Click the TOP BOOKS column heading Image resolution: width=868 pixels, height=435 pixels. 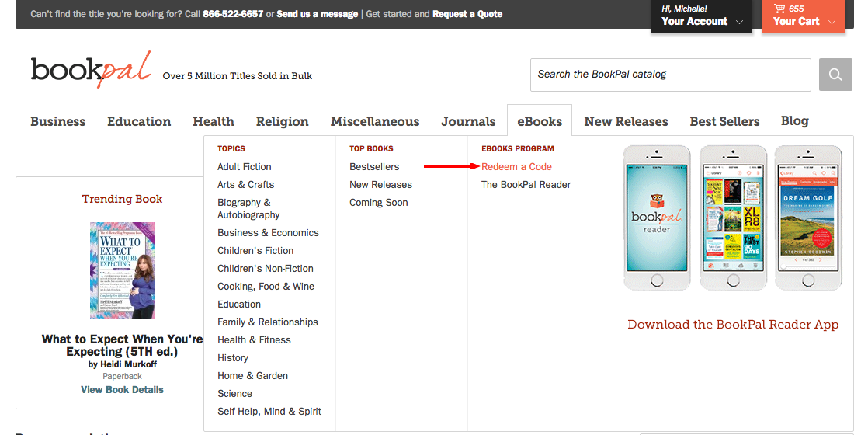(371, 148)
